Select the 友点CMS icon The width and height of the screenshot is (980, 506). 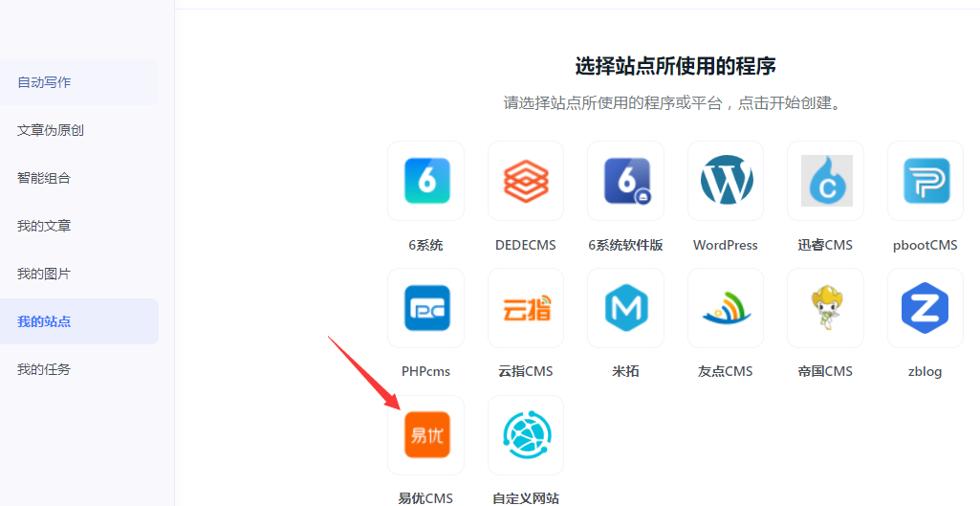[726, 308]
